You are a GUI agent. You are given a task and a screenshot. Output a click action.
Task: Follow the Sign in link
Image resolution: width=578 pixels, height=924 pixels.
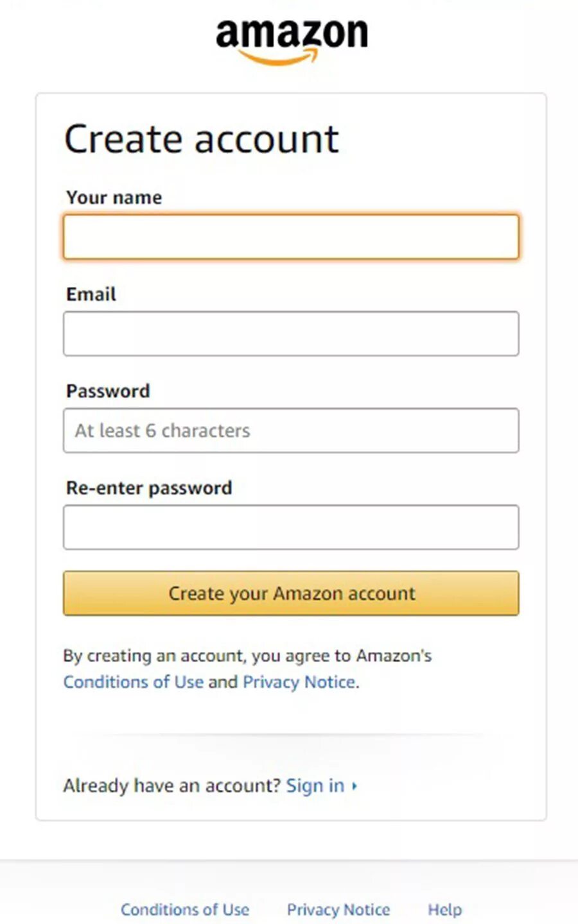coord(315,786)
